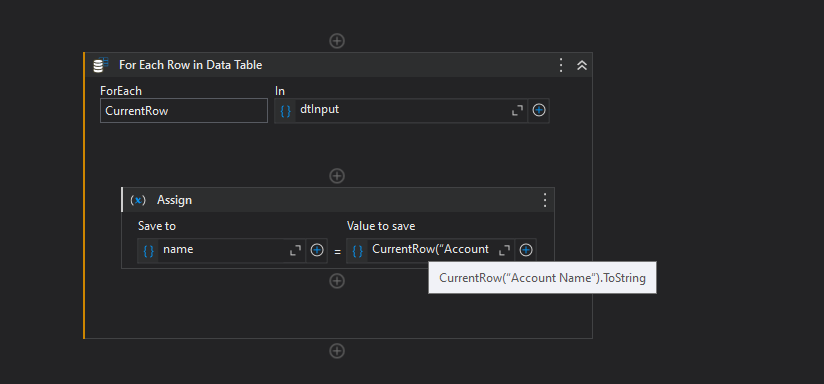The image size is (824, 384).
Task: Add activity below For Each Row container
Action: (337, 350)
